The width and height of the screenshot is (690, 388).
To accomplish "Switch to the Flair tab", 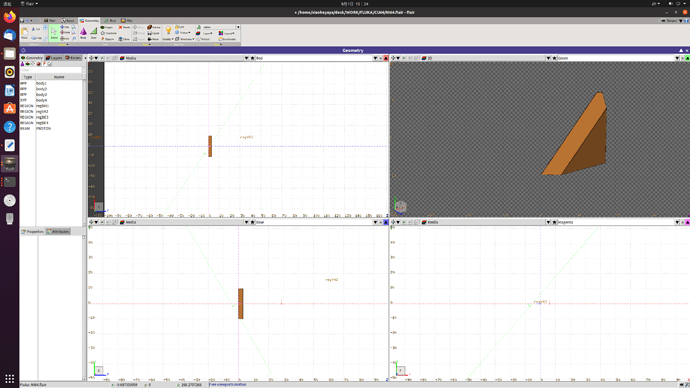I will [x=51, y=20].
